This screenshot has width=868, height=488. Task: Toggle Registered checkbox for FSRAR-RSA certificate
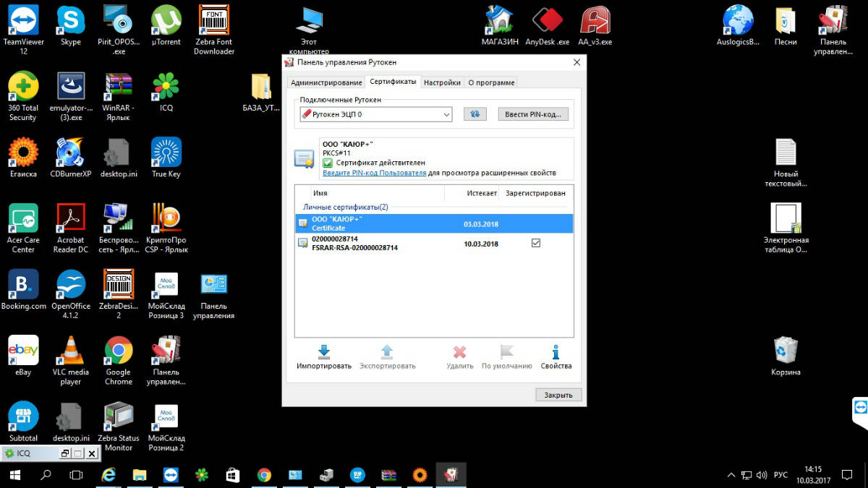(536, 244)
